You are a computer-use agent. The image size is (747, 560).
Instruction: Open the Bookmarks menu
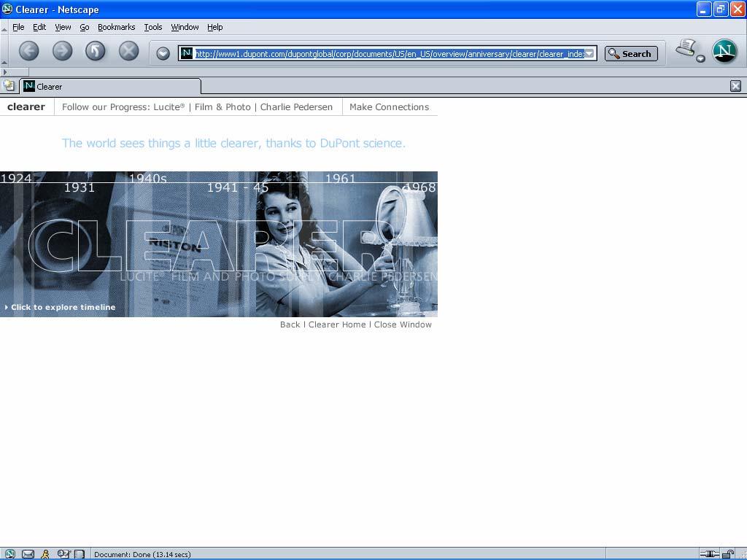click(x=116, y=27)
